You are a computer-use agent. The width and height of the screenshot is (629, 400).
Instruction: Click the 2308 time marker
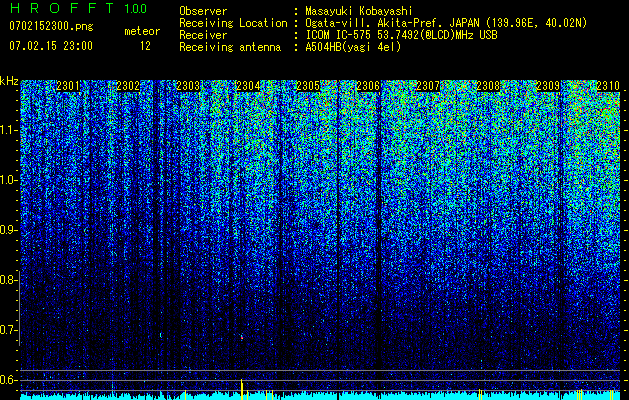tap(488, 86)
